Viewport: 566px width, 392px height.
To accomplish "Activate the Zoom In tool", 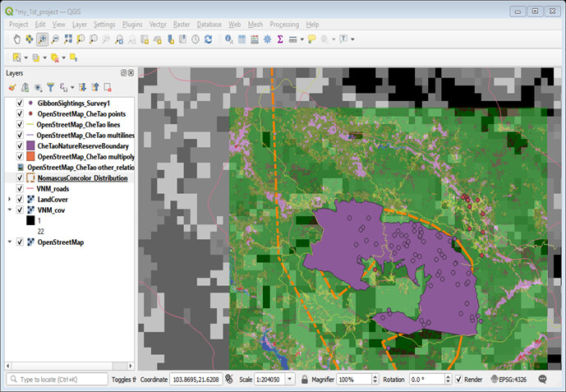I will tap(42, 39).
